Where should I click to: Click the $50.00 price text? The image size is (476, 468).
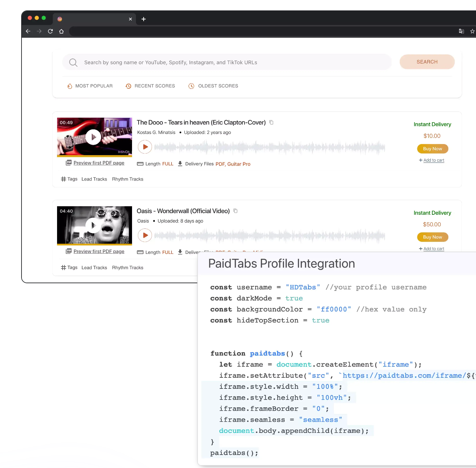(432, 225)
